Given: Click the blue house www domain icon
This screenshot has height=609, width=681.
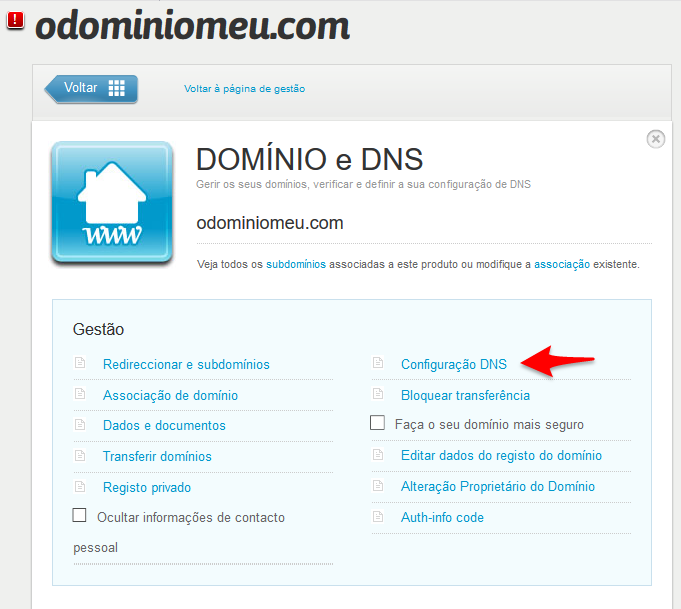Looking at the screenshot, I should [x=112, y=202].
